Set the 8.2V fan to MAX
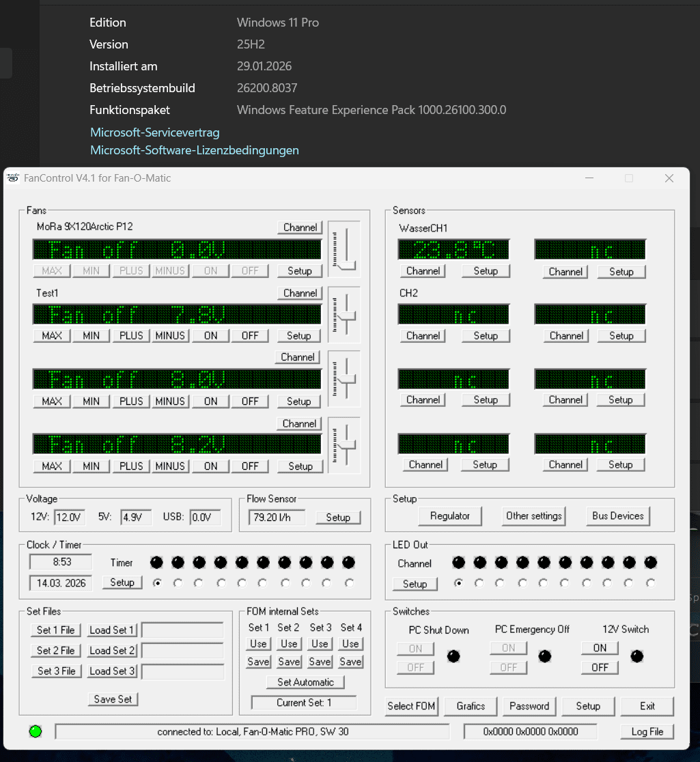Image resolution: width=700 pixels, height=762 pixels. 51,466
